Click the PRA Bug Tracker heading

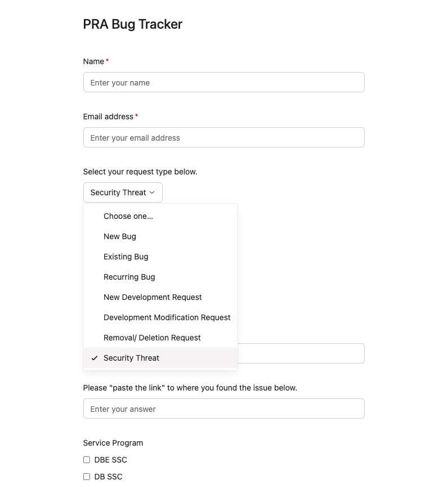click(x=133, y=24)
